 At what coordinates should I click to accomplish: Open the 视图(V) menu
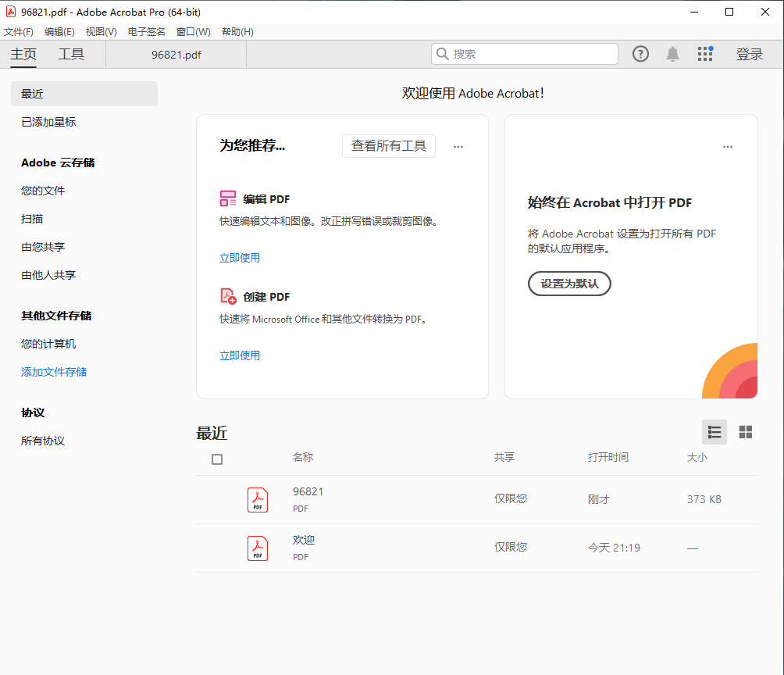coord(101,32)
